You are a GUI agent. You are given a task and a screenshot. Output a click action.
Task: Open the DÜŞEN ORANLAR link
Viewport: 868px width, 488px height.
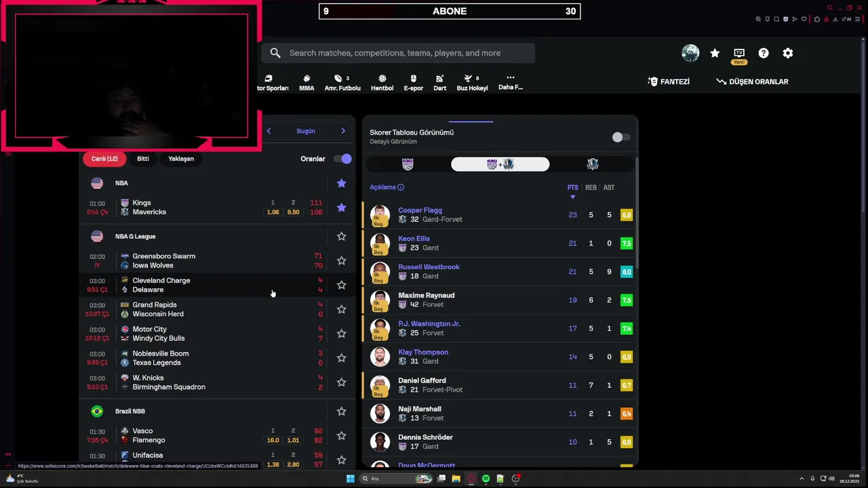[x=752, y=81]
